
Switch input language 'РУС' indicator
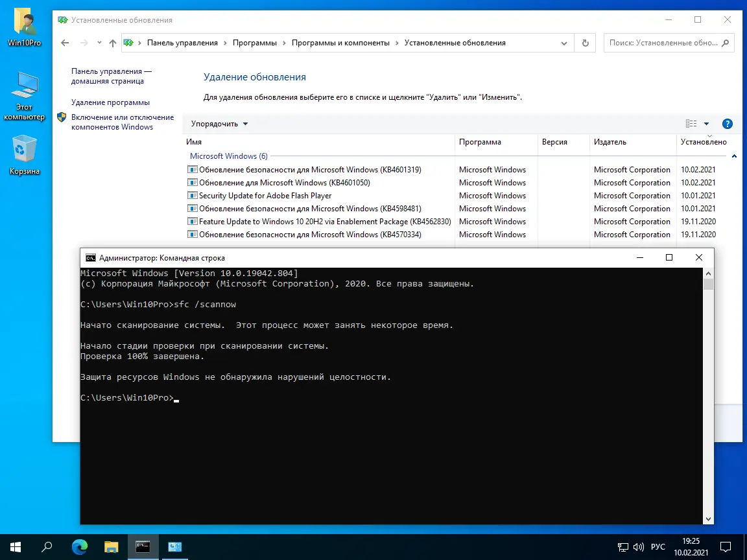click(x=658, y=547)
